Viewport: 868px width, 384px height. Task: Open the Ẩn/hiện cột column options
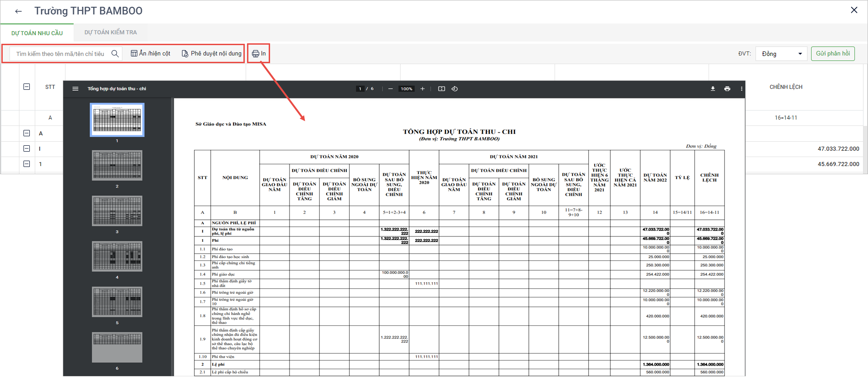pyautogui.click(x=150, y=54)
